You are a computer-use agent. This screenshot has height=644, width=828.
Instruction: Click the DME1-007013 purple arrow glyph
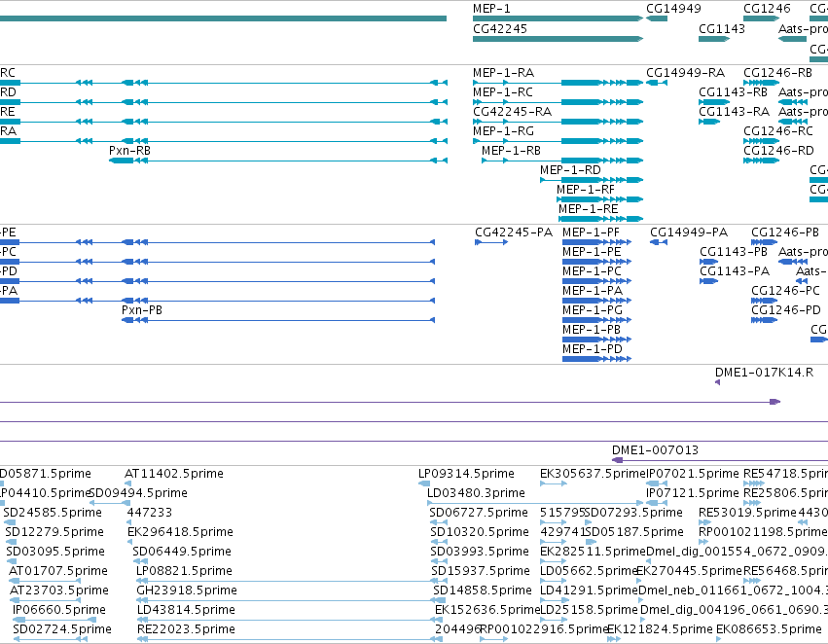pyautogui.click(x=720, y=460)
